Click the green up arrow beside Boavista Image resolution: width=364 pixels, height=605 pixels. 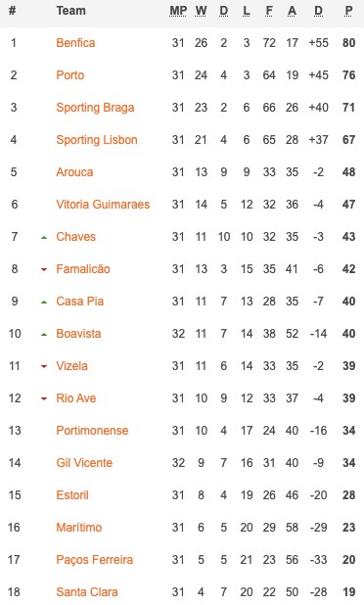44,335
